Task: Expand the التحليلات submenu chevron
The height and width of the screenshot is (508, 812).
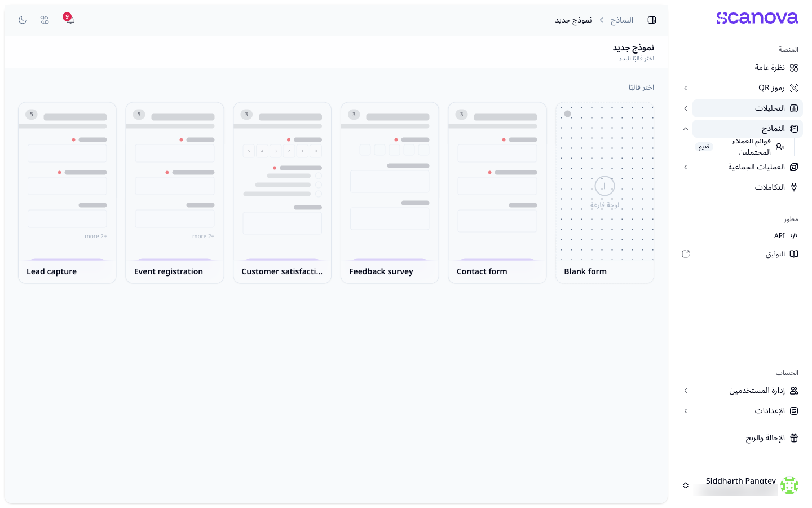Action: pos(686,108)
